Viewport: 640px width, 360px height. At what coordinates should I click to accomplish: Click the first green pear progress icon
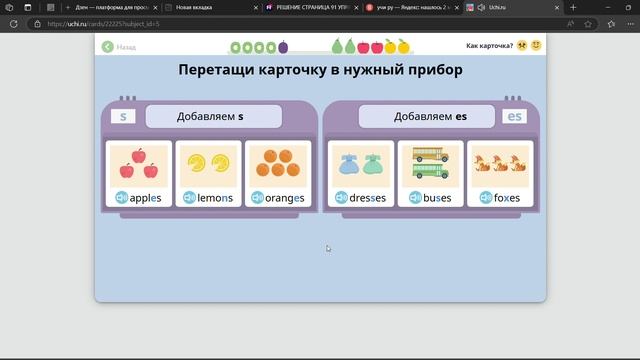[x=337, y=46]
